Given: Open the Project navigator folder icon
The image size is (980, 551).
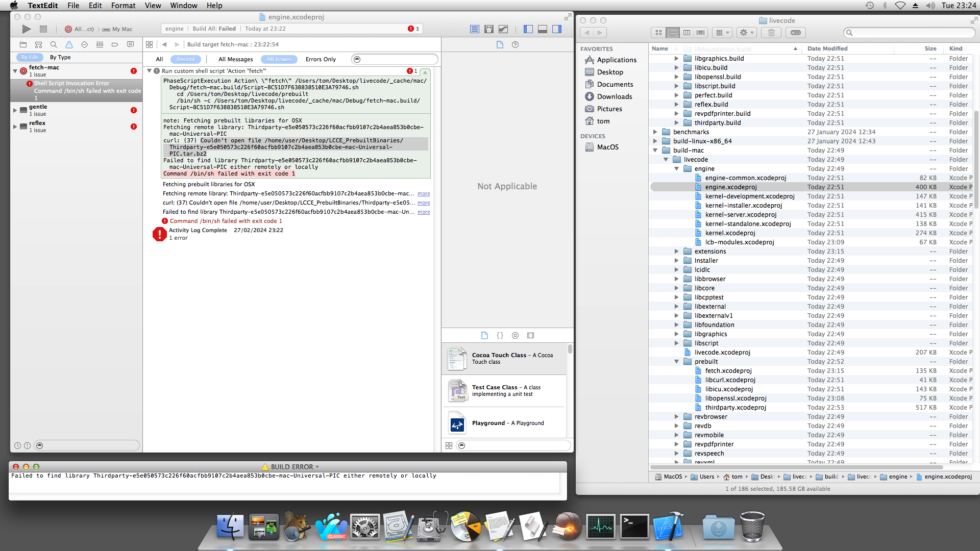Looking at the screenshot, I should click(x=23, y=44).
